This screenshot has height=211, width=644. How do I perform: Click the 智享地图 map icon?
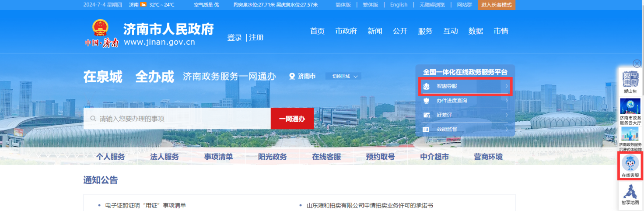tap(630, 191)
